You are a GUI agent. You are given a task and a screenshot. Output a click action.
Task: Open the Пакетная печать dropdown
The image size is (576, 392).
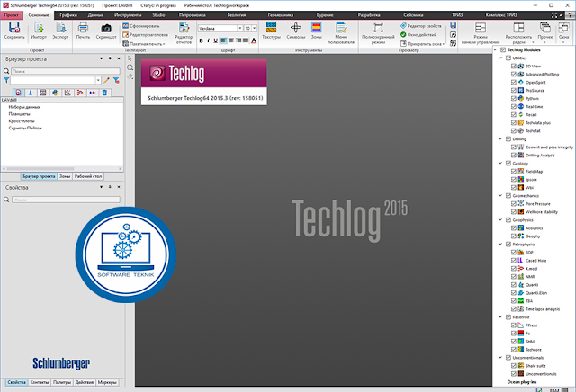(144, 44)
